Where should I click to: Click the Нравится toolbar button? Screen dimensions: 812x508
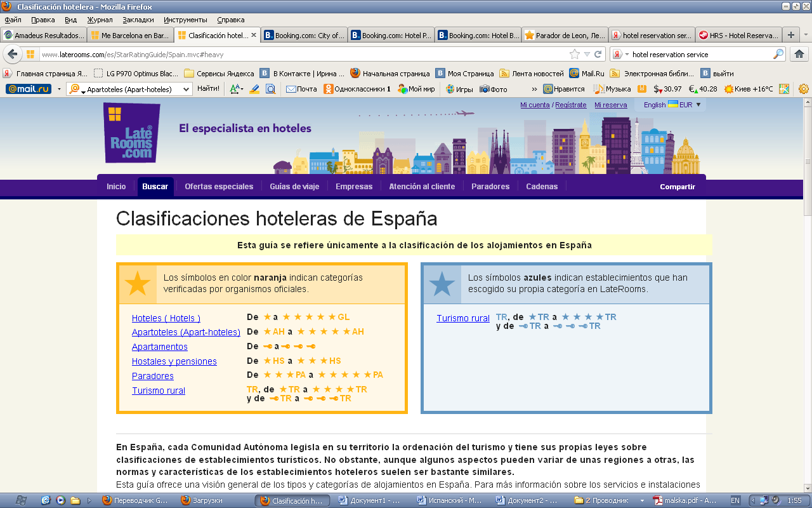coord(565,89)
